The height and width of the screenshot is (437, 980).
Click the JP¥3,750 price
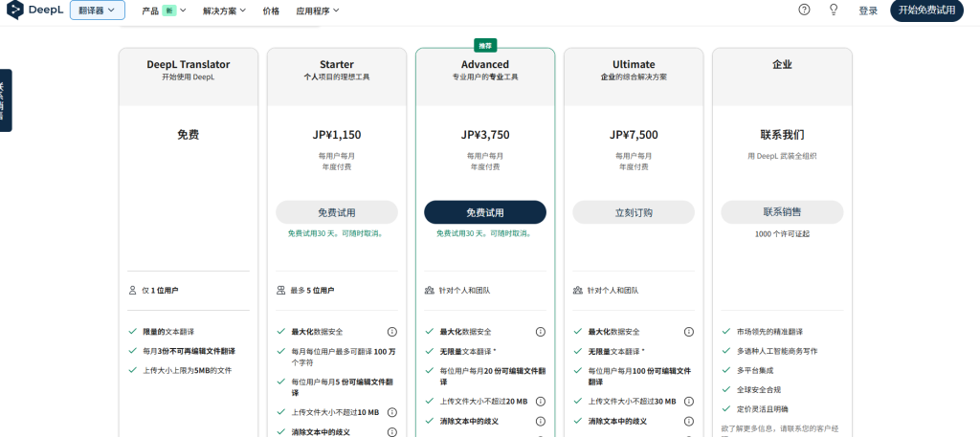coord(485,135)
